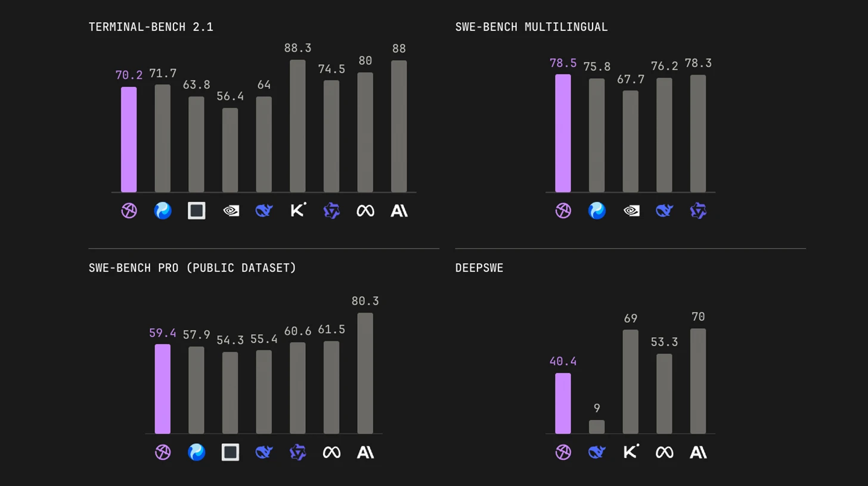Screen dimensions: 868x486
Task: Select the Kimi K logo under Terminal-Bench 2.1
Action: pyautogui.click(x=298, y=210)
